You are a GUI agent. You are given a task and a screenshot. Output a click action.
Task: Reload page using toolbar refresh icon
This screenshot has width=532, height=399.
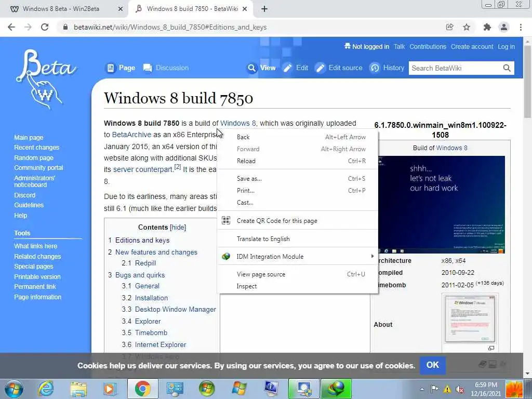pyautogui.click(x=45, y=27)
